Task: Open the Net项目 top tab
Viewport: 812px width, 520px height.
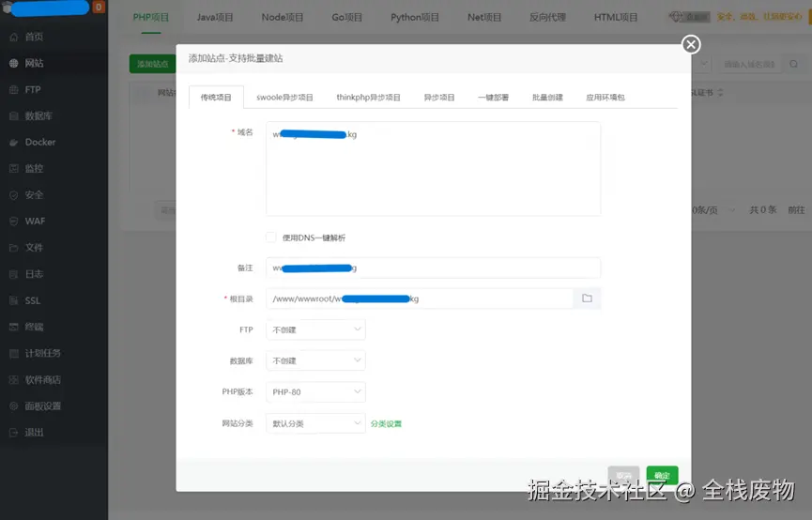Action: pyautogui.click(x=484, y=17)
